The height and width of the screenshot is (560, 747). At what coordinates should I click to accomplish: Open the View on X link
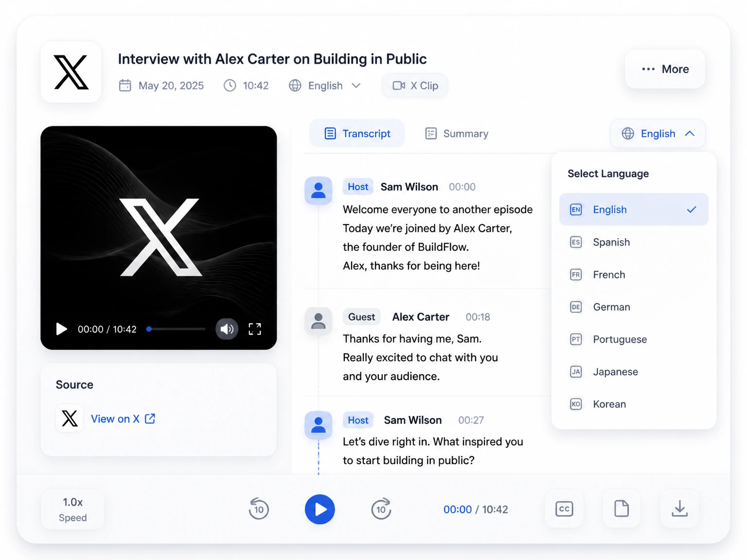(123, 419)
